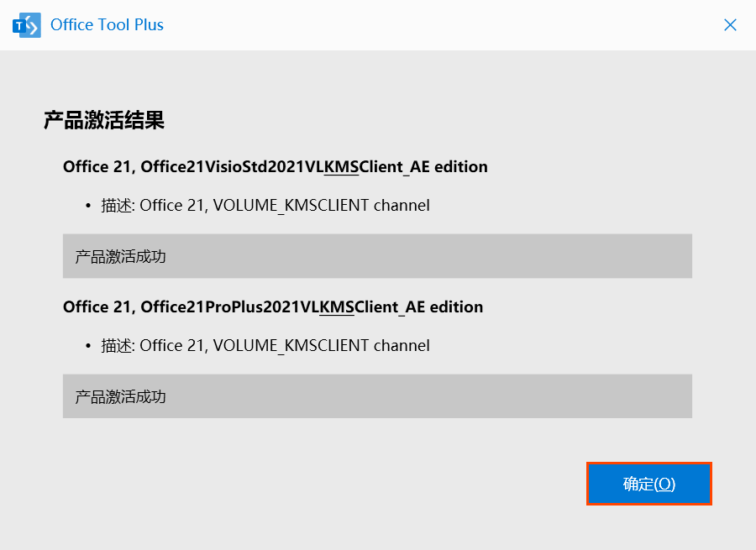Click the bullet point before the VisioStd description
Viewport: 756px width, 550px height.
(87, 206)
